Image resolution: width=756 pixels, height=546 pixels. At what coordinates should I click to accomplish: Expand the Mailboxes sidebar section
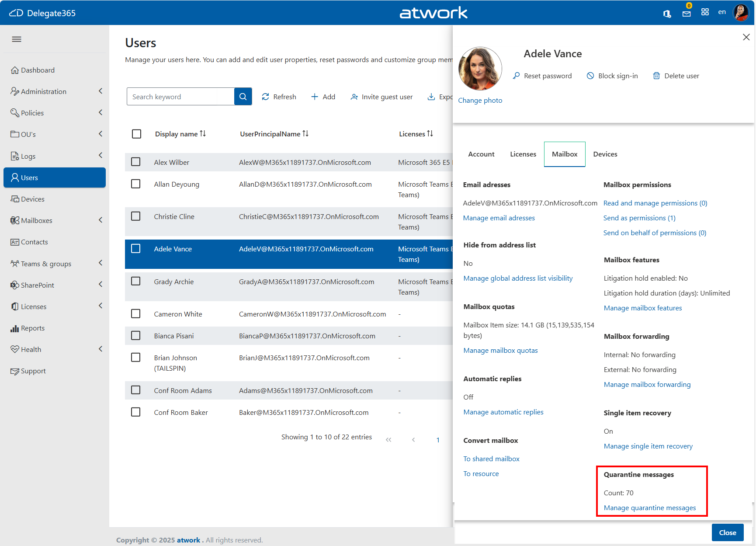pos(101,220)
